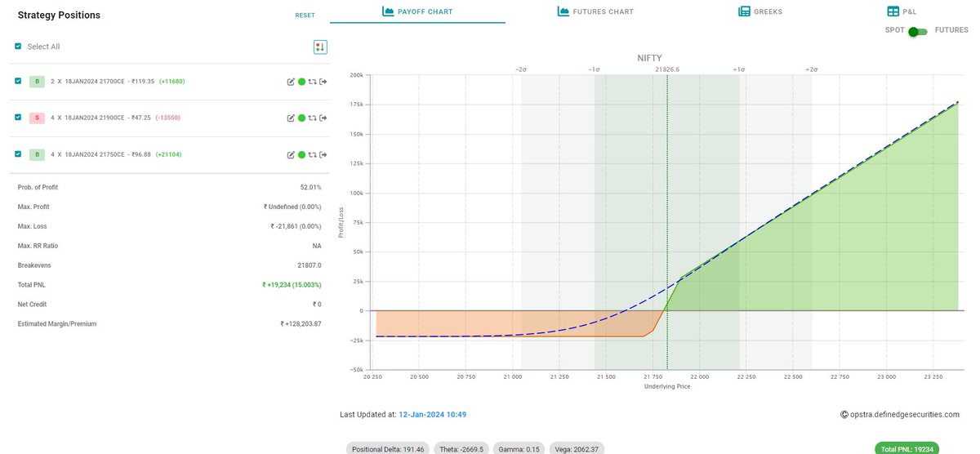Click the 21826.6 spot price label
Screen dimensions: 980x454
pyautogui.click(x=667, y=69)
